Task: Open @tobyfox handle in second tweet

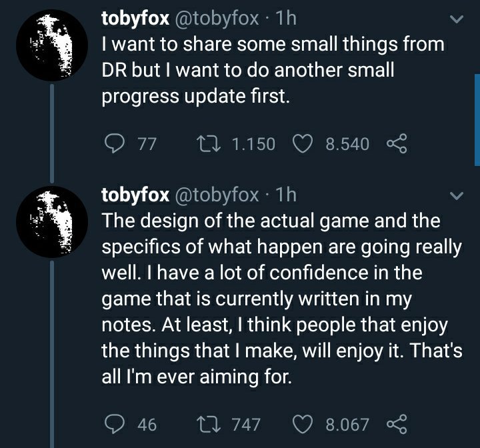Action: (217, 195)
